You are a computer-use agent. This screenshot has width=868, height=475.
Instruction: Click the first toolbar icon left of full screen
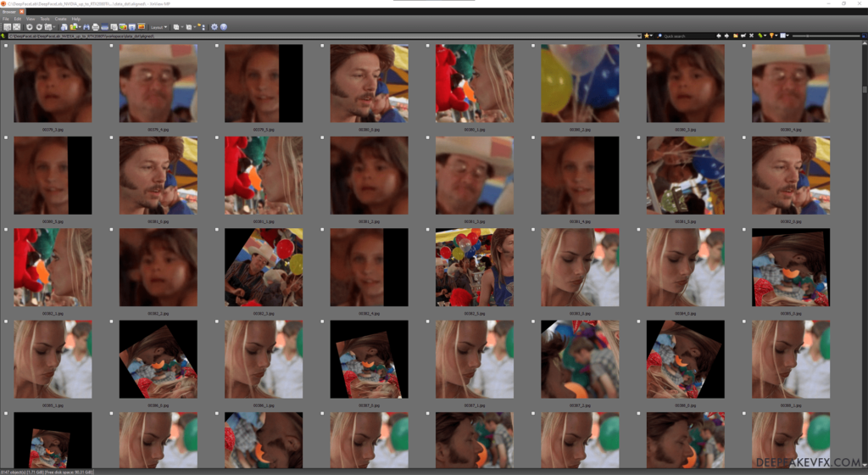click(7, 27)
